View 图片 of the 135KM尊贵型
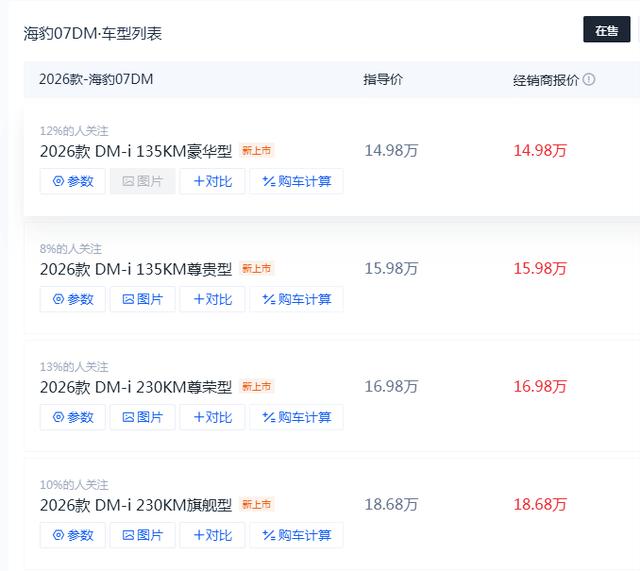 (x=143, y=299)
